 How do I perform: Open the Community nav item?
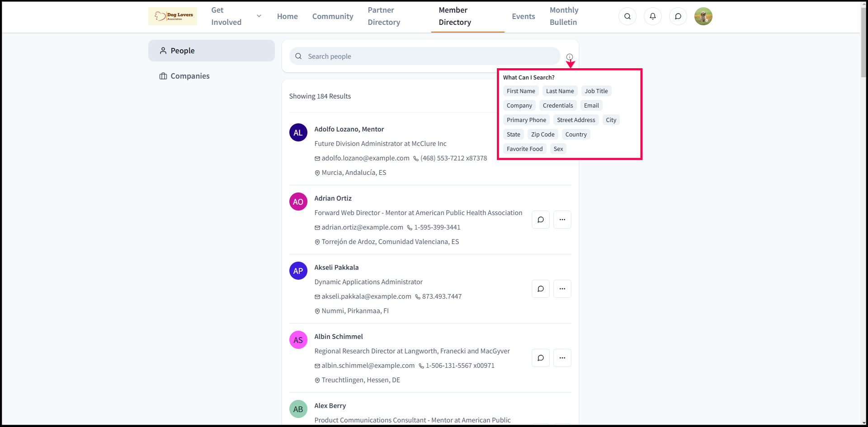point(333,16)
